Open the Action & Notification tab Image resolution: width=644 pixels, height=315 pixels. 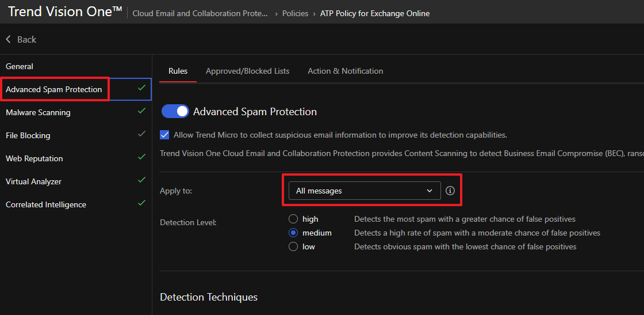coord(345,71)
